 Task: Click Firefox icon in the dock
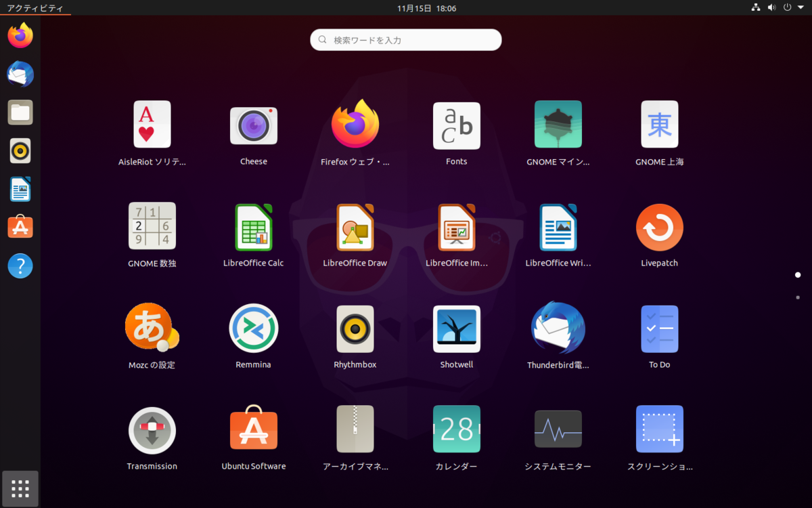(20, 35)
